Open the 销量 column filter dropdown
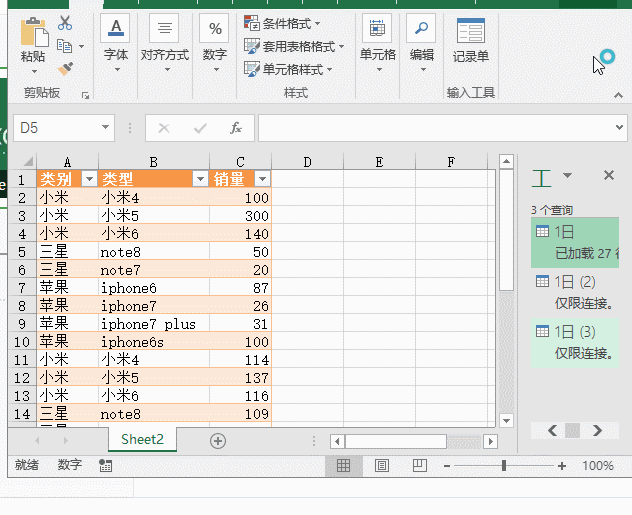 coord(262,179)
